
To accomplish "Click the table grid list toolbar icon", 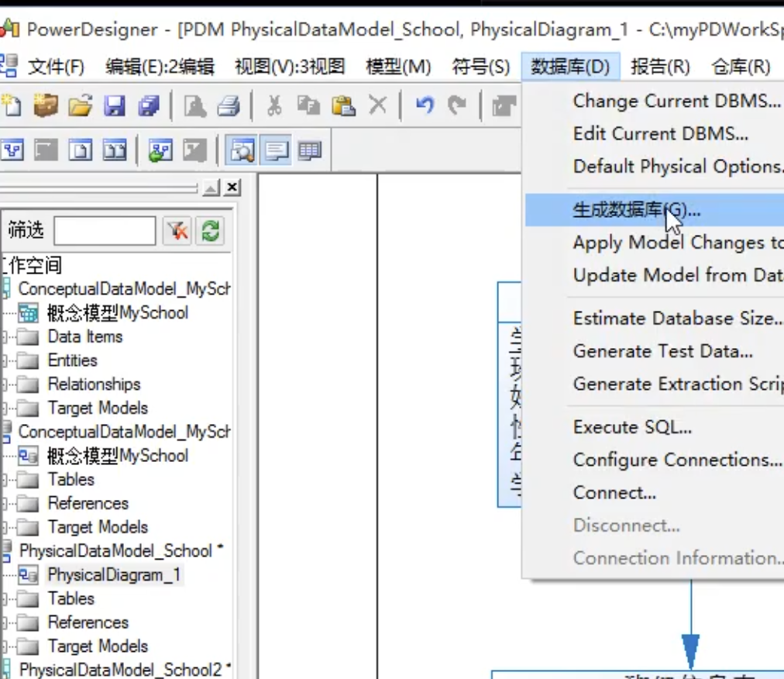I will click(310, 150).
